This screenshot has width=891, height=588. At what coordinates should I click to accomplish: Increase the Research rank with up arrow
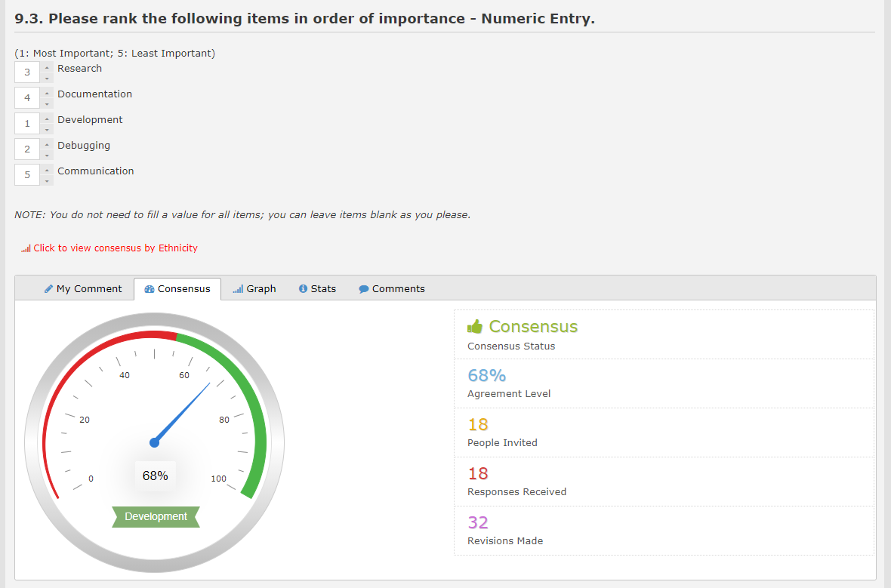click(47, 68)
